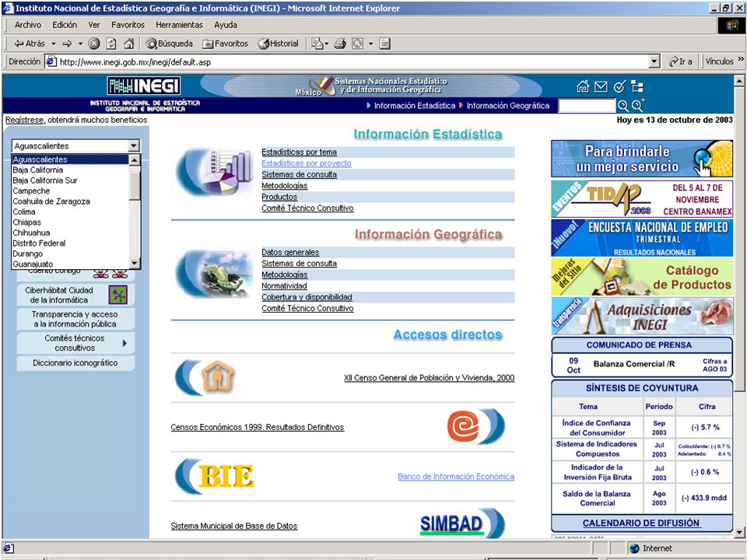Open Adquisiciones INEGI banner
Viewport: 747px width, 560px height.
coord(642,317)
